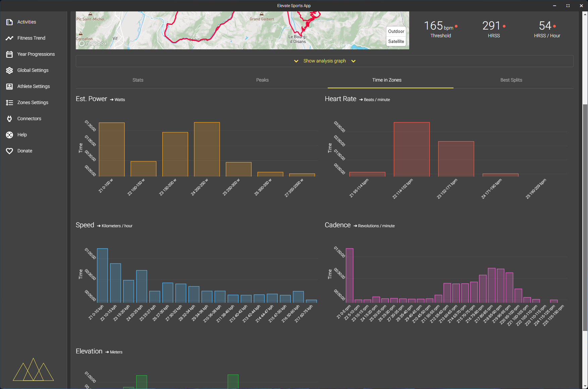Click the Zones Settings list icon
This screenshot has height=389, width=588.
(x=9, y=103)
